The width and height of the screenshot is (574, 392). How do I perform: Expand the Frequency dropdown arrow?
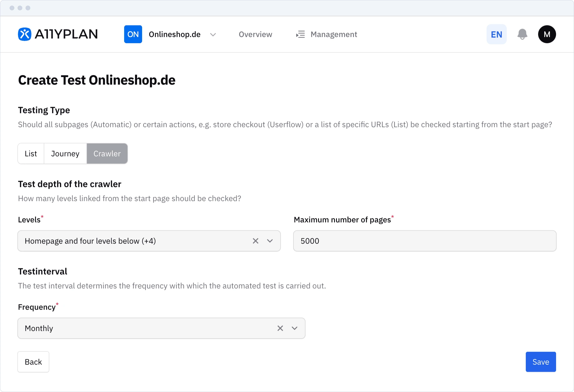(x=295, y=328)
